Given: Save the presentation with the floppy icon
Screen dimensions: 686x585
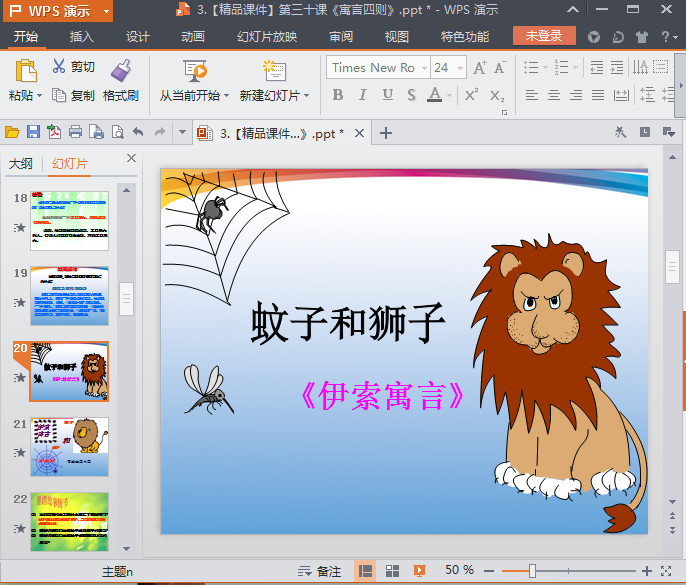Looking at the screenshot, I should pos(33,132).
